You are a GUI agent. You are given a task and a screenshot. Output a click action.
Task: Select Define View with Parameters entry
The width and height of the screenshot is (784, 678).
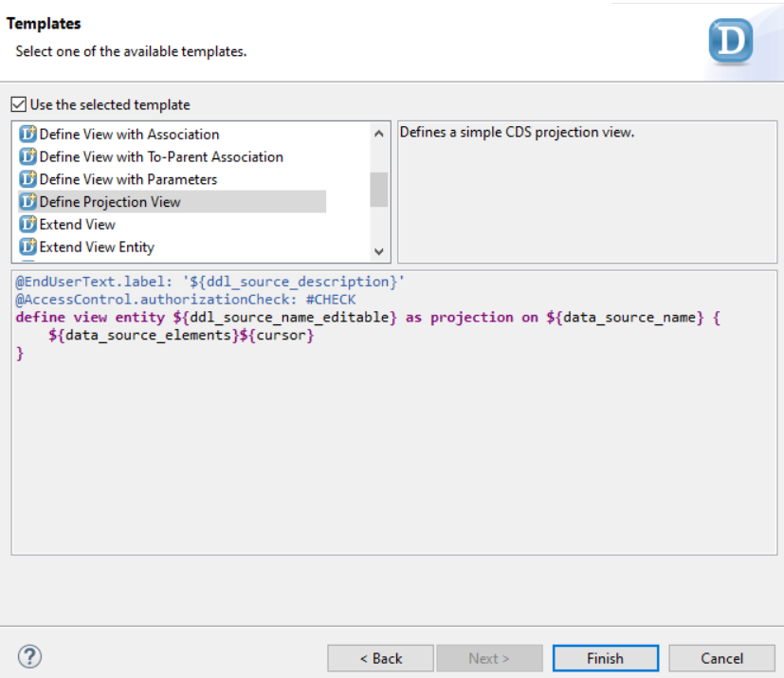[128, 179]
